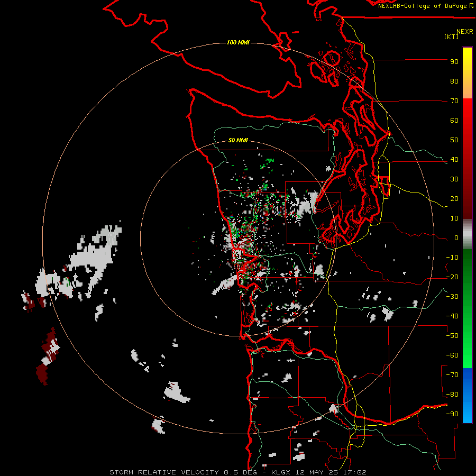
Task: Click the "50 NMI" range ring label
Action: [238, 140]
